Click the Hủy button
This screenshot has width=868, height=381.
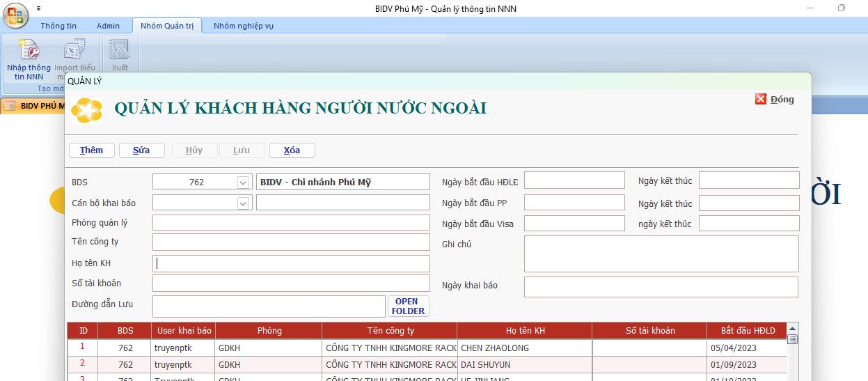[x=194, y=150]
